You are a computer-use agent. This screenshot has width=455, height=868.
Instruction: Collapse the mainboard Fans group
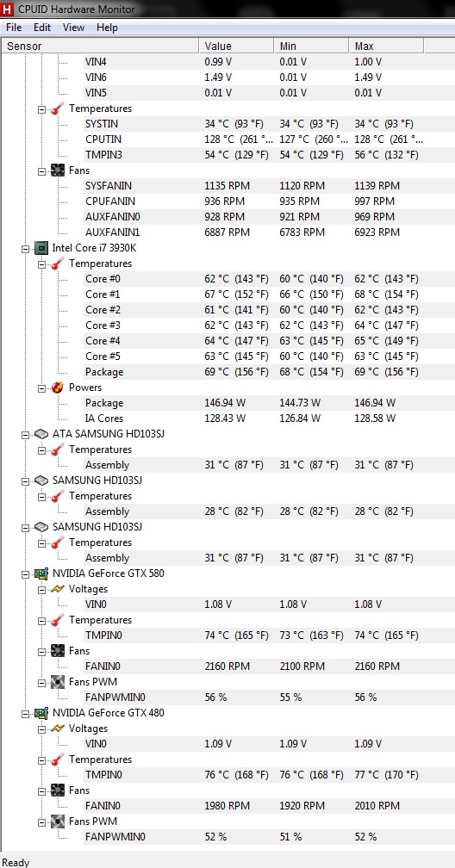tap(41, 171)
